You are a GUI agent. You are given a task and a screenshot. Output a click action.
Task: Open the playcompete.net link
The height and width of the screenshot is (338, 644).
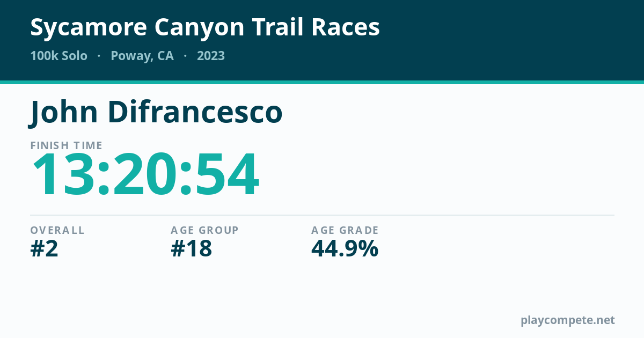click(x=568, y=320)
